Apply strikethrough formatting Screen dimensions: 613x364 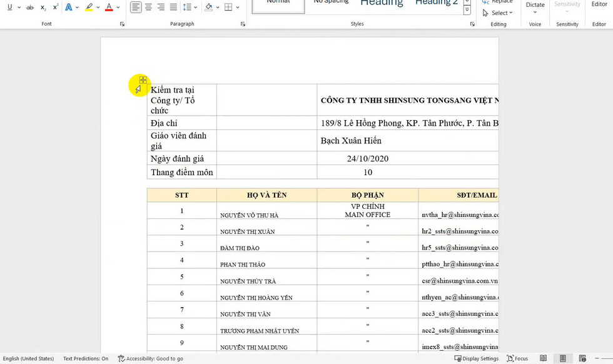[29, 8]
